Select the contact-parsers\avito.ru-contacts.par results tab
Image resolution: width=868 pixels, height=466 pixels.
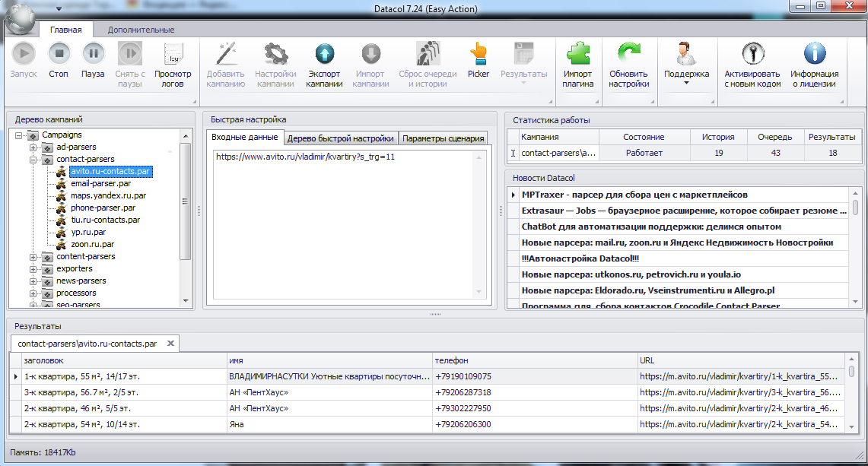(x=87, y=344)
